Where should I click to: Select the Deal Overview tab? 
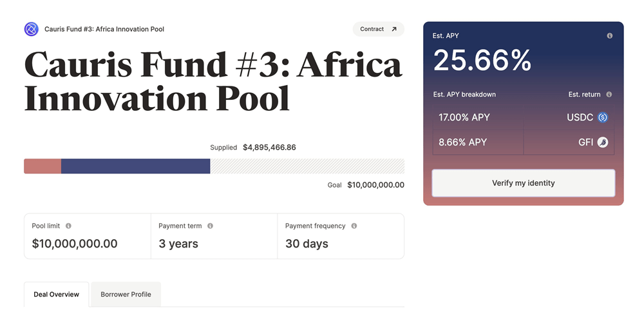(x=57, y=295)
